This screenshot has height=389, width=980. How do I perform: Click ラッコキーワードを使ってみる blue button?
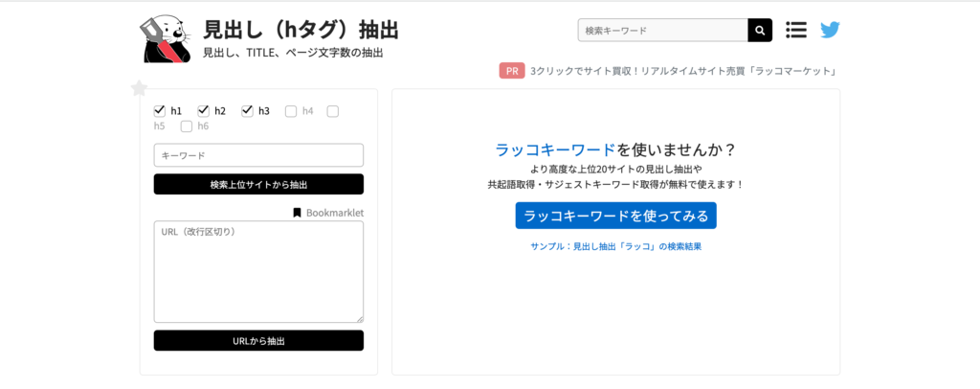click(x=616, y=216)
